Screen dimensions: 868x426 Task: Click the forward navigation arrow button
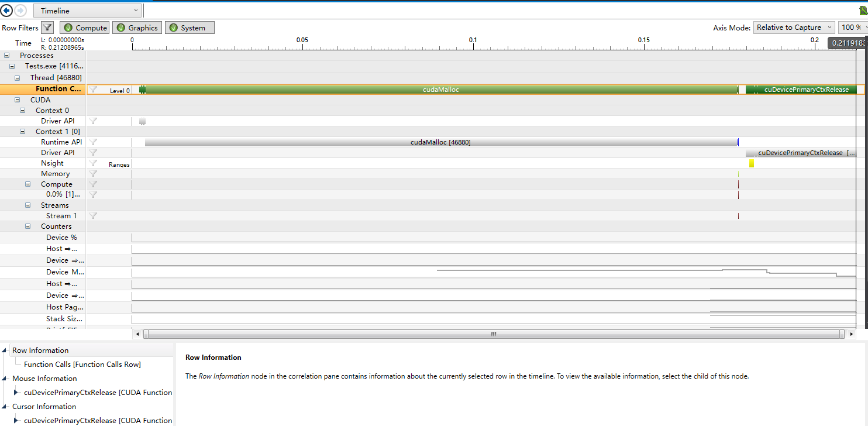pos(20,10)
